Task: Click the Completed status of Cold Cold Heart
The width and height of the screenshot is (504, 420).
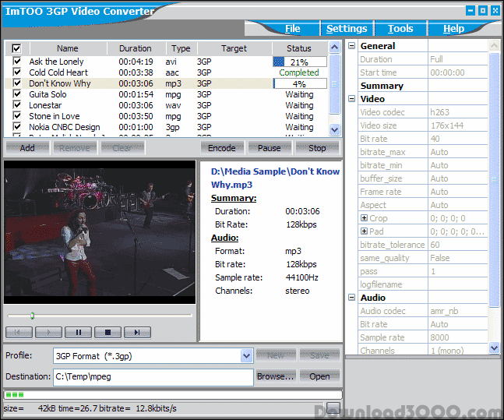Action: tap(299, 72)
